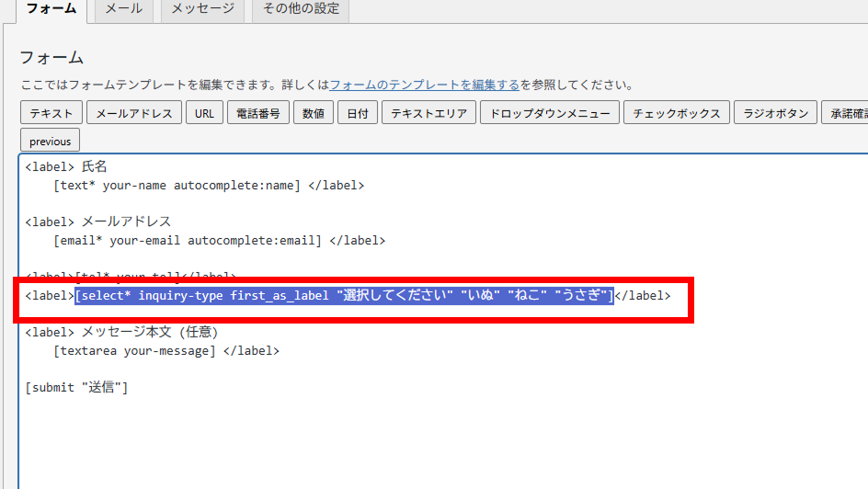This screenshot has height=489, width=868.
Task: Add a テキストエリア form tag
Action: click(x=430, y=114)
